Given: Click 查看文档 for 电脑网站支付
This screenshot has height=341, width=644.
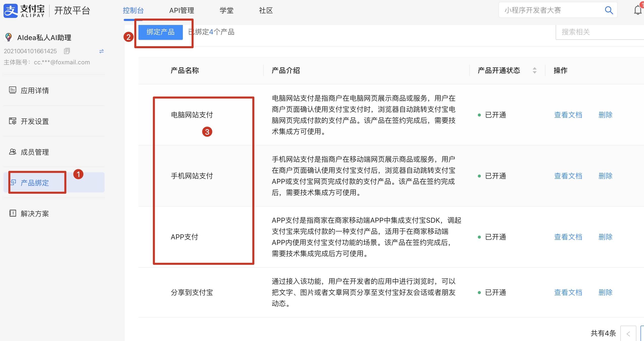Looking at the screenshot, I should tap(568, 115).
